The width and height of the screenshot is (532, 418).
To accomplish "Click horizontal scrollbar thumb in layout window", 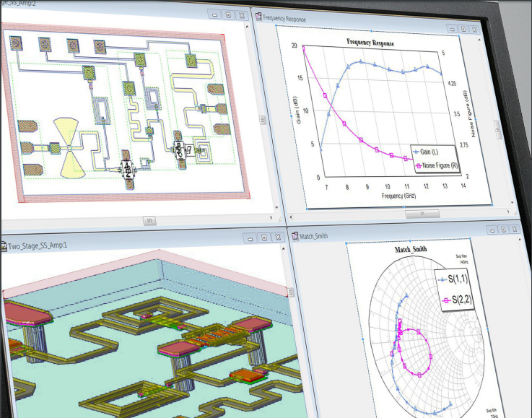I will (x=149, y=220).
